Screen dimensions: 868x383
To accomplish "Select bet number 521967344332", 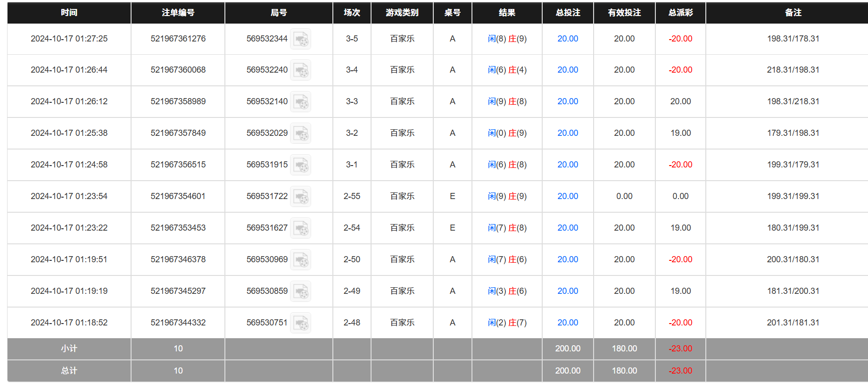I will (x=178, y=323).
